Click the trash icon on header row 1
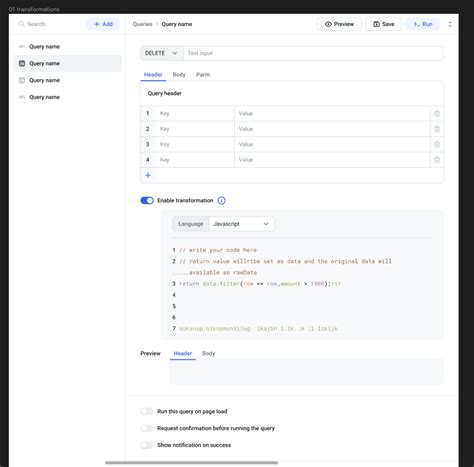This screenshot has height=467, width=474. coord(437,114)
